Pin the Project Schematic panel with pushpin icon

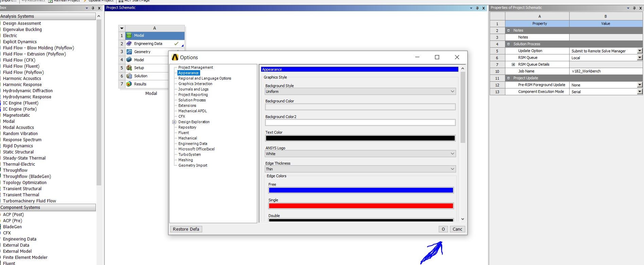(x=477, y=8)
